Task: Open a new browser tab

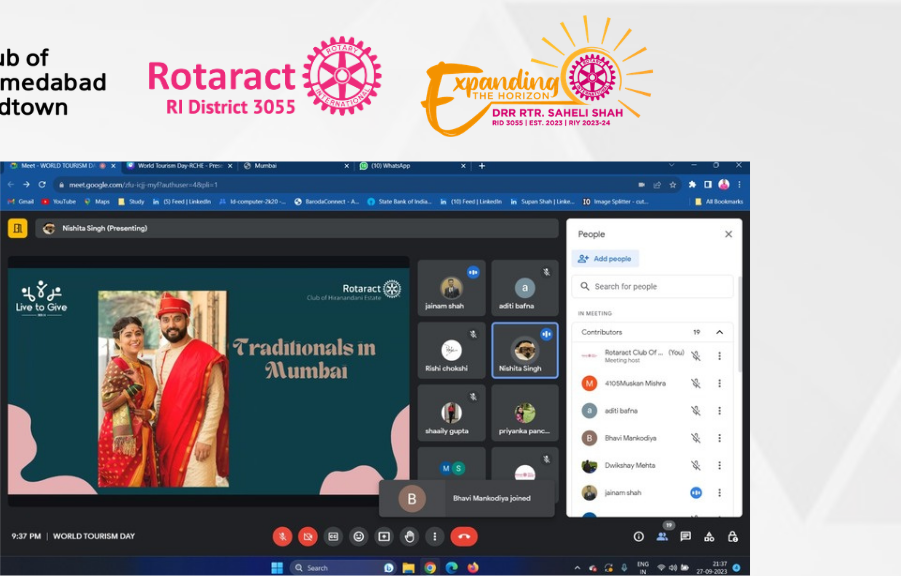Action: click(x=482, y=166)
